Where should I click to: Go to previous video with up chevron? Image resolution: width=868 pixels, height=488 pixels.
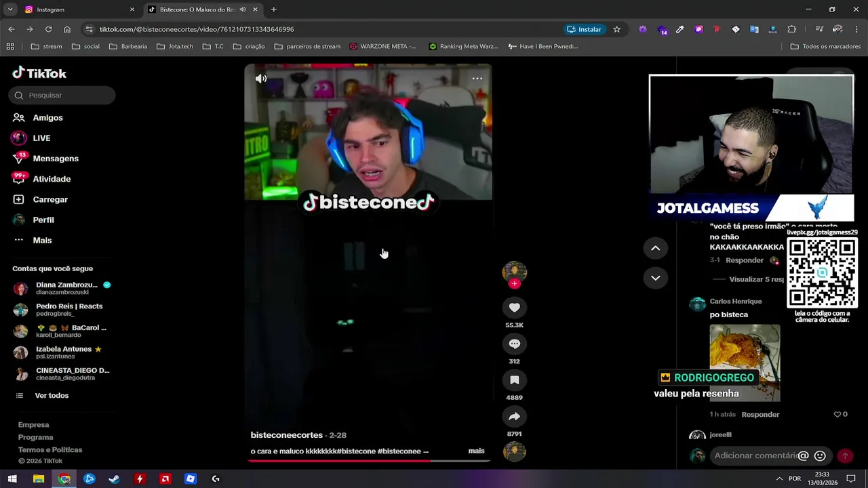(655, 248)
